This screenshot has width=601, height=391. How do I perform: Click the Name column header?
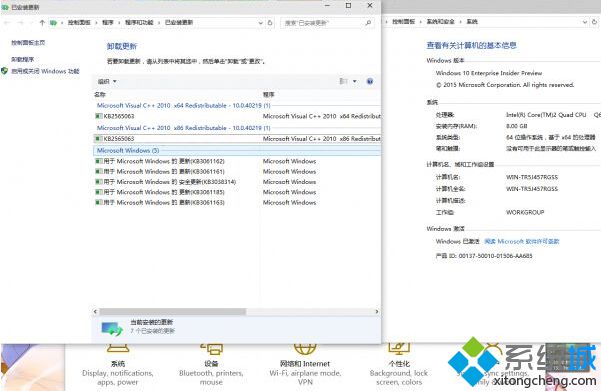(100, 94)
